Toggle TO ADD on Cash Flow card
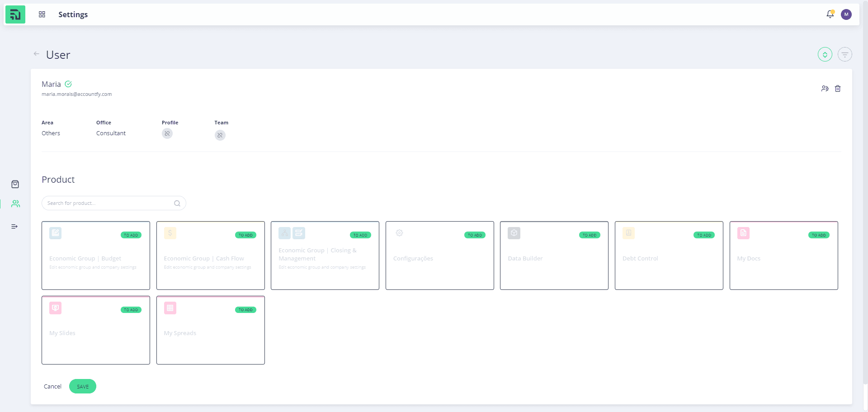Screen dimensions: 868x412 pos(245,235)
